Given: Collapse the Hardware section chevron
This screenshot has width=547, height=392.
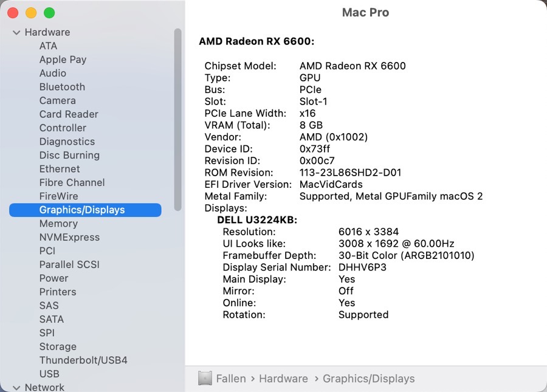Looking at the screenshot, I should (x=16, y=32).
